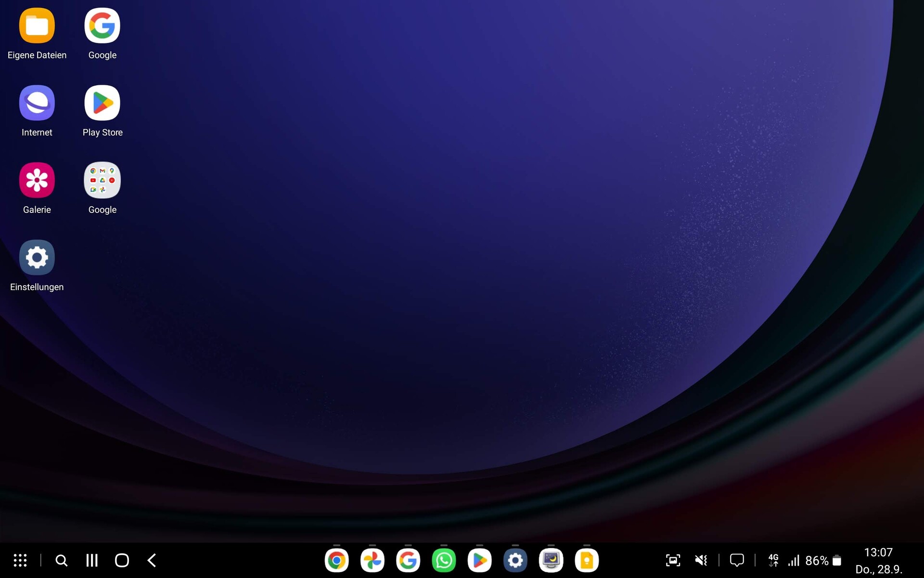
Task: Launch Play Store from the home screen
Action: point(102,103)
